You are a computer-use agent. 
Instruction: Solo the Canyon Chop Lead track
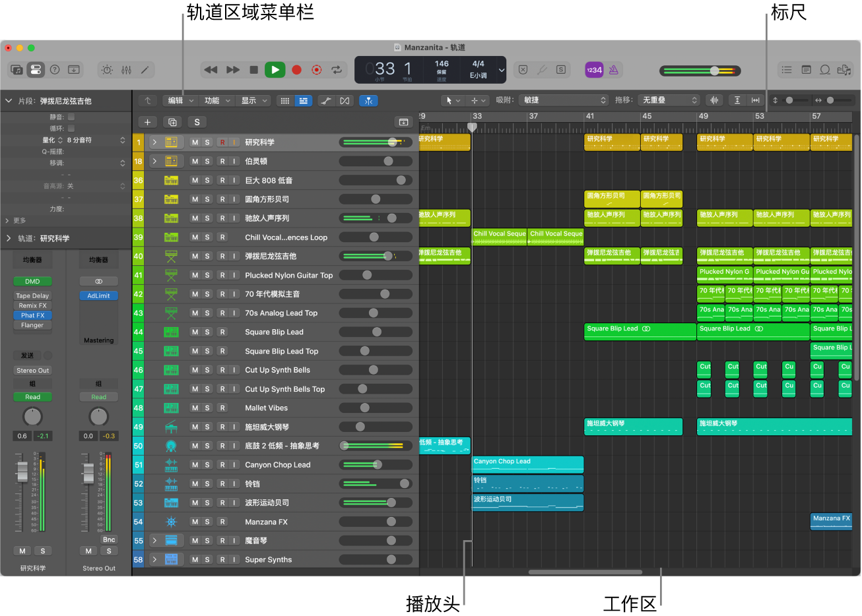[x=207, y=465]
